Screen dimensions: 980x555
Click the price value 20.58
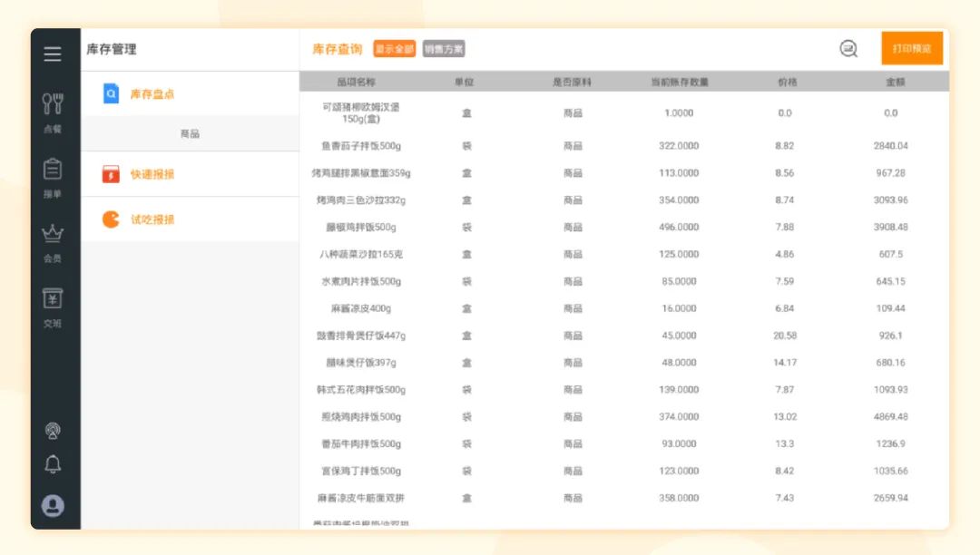click(x=785, y=336)
